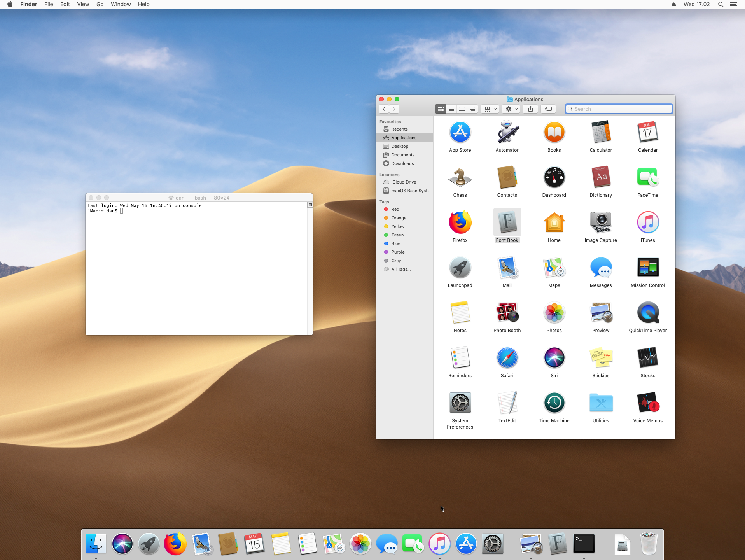The width and height of the screenshot is (745, 560).
Task: Focus the Finder Search field
Action: click(619, 109)
